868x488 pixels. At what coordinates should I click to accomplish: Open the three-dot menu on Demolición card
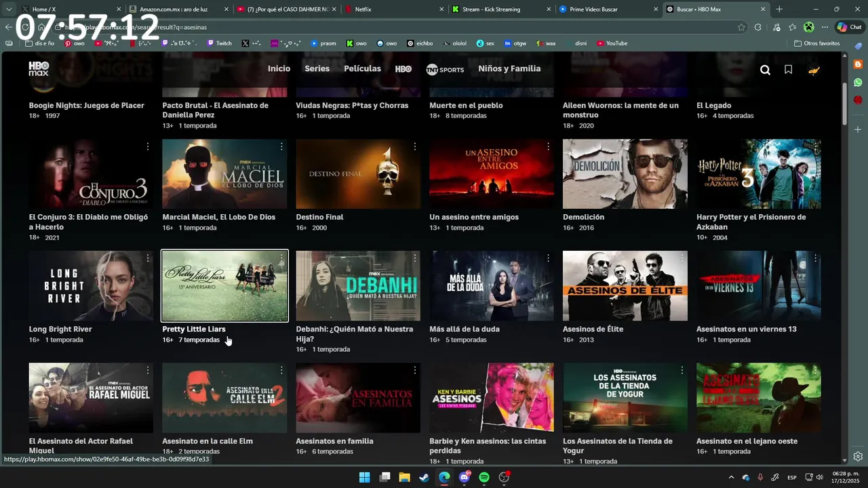tap(682, 146)
